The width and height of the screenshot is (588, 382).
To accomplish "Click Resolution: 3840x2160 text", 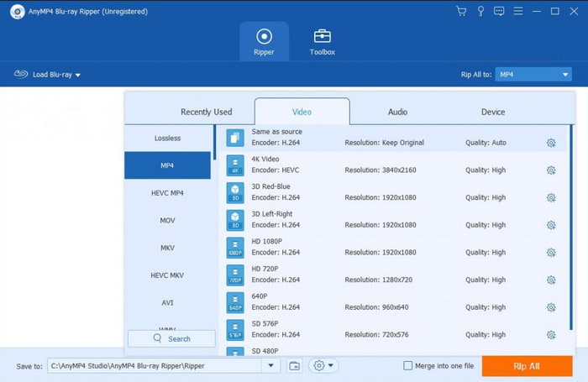I will [x=381, y=170].
